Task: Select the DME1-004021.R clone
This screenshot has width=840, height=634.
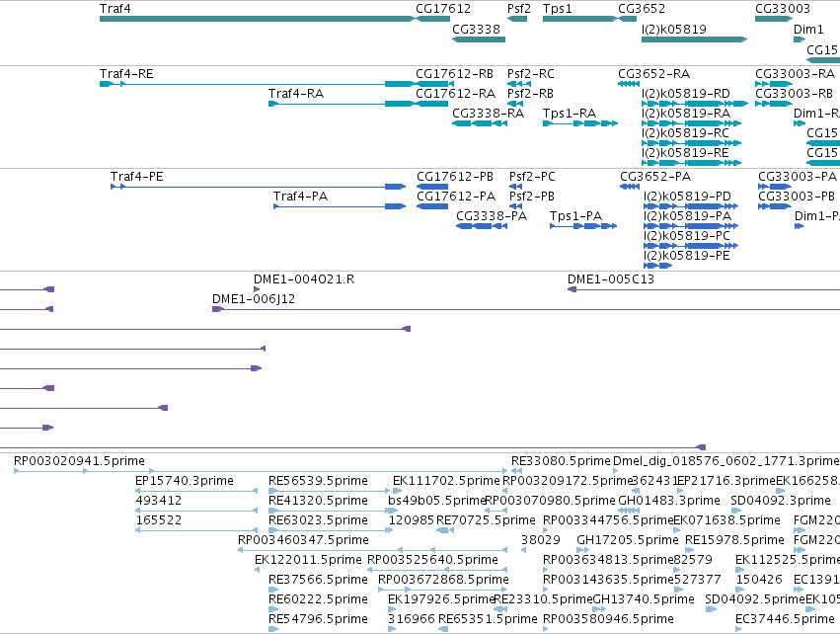Action: click(257, 289)
